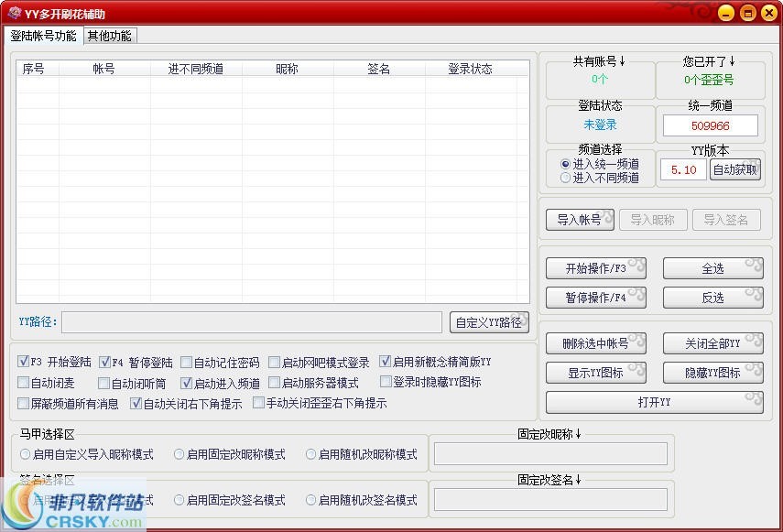783x532 pixels.
Task: Click 隐藏YY图标 button
Action: pyautogui.click(x=713, y=373)
